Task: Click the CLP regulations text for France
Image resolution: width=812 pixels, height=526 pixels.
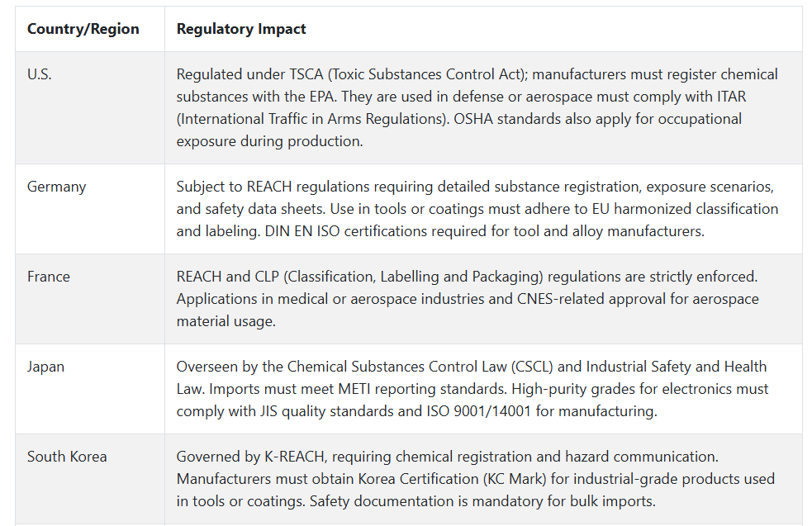Action: [x=468, y=299]
